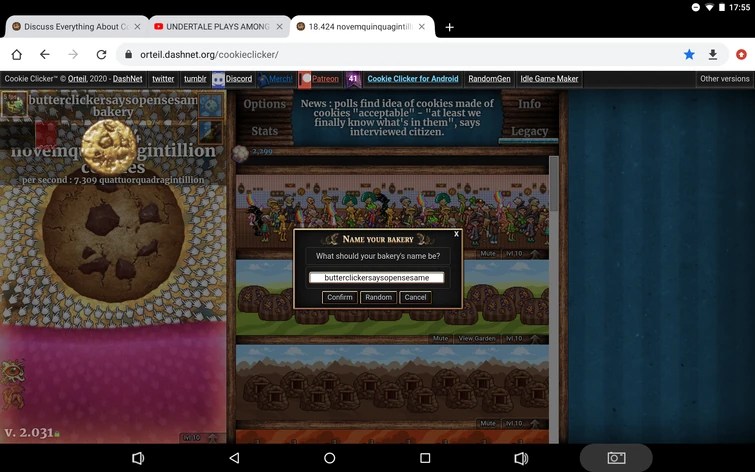Image resolution: width=755 pixels, height=472 pixels.
Task: Close the Discuss Everything About tab
Action: (137, 27)
